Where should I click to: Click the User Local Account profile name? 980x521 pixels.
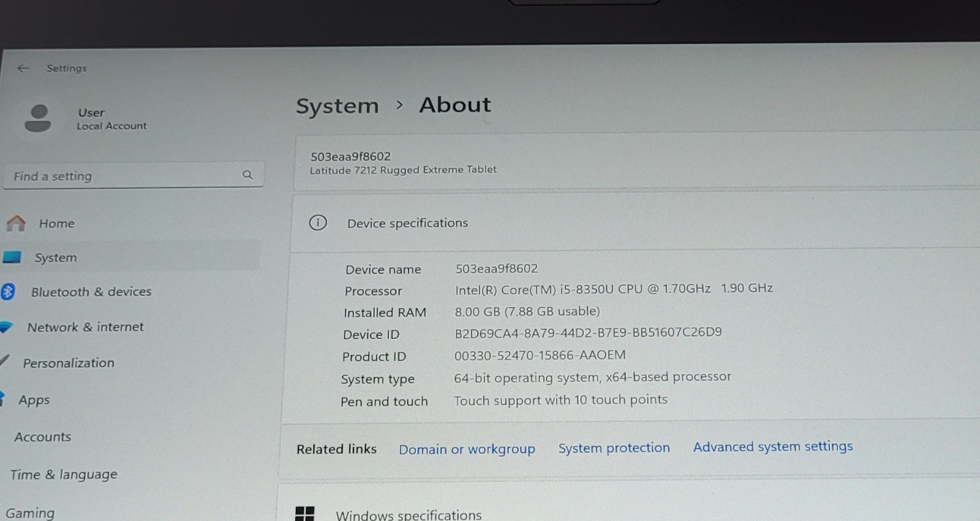pyautogui.click(x=111, y=119)
